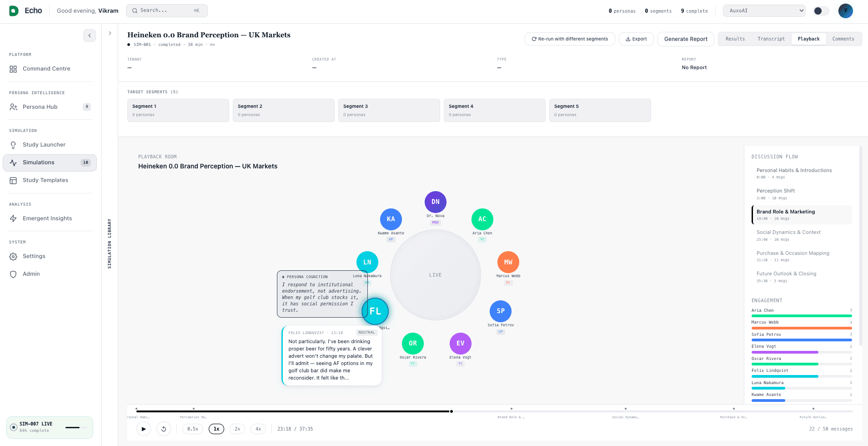Click Generate Report button
Viewport: 868px width, 446px height.
click(x=686, y=39)
